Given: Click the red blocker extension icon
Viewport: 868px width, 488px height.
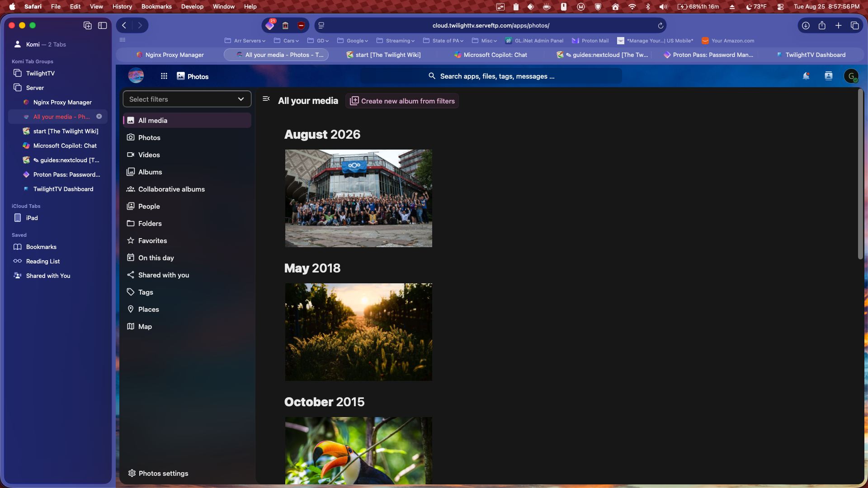Looking at the screenshot, I should pos(301,26).
